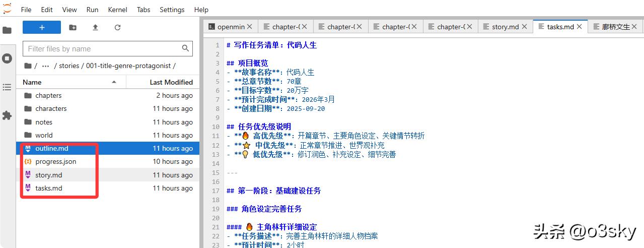Switch to the tasks.md editor tab
Screen dimensions: 644x248
560,27
